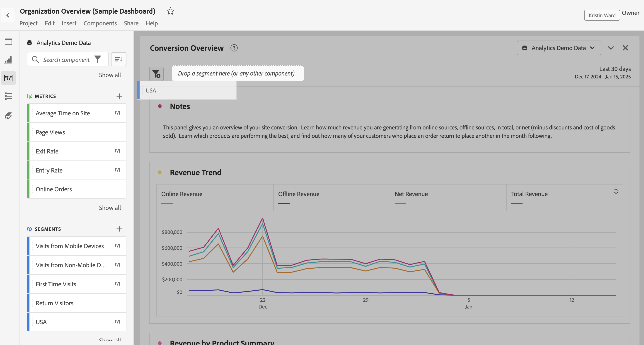Toggle the Online Revenue series in legend

click(182, 194)
